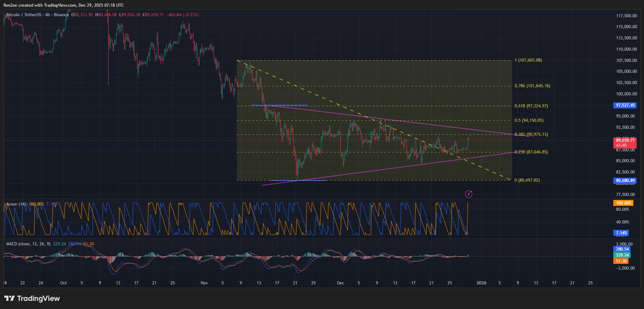Click the red current price label 89,659.71
644x309 pixels.
point(625,140)
